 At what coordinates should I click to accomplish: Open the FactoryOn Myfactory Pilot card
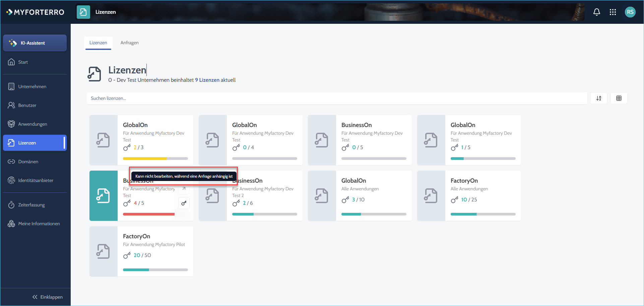point(141,251)
